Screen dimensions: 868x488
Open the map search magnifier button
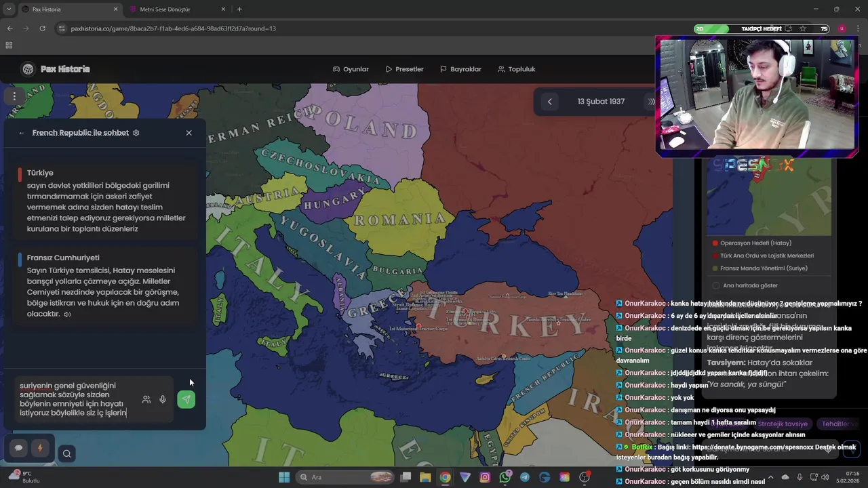(x=66, y=453)
